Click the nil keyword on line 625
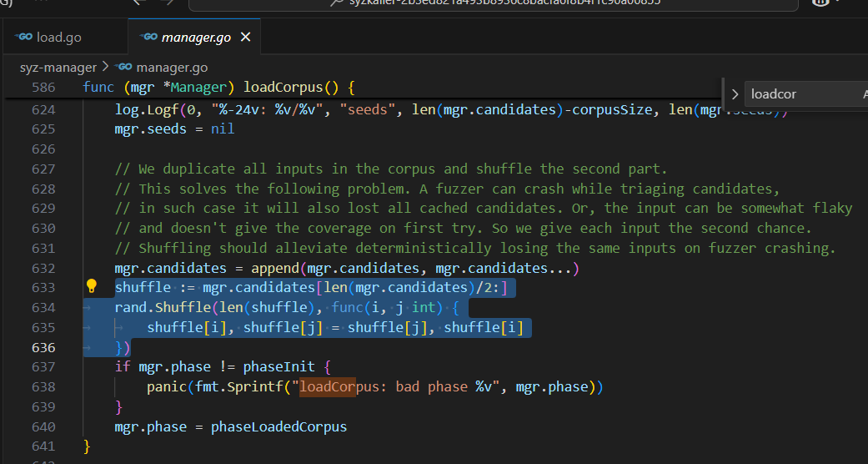868x464 pixels. click(223, 129)
